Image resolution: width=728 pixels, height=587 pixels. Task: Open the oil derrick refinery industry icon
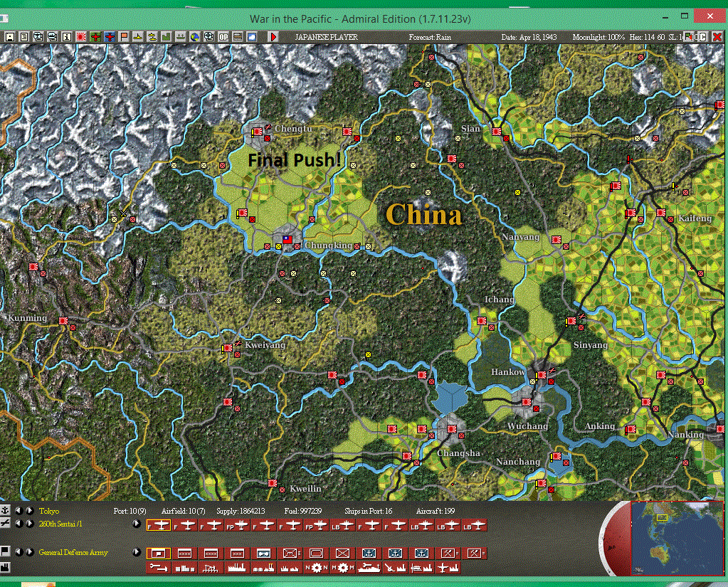[x=211, y=567]
